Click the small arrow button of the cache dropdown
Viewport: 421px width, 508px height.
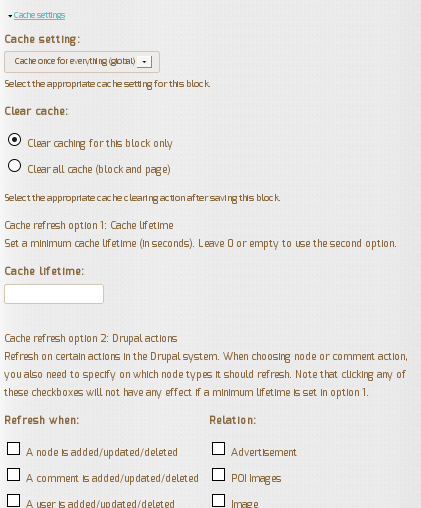[144, 62]
